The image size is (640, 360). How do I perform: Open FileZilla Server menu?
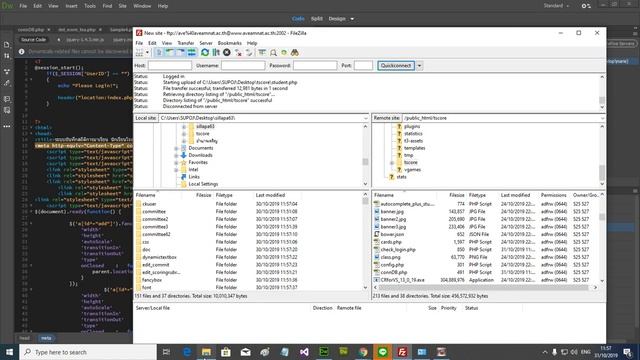(x=206, y=43)
